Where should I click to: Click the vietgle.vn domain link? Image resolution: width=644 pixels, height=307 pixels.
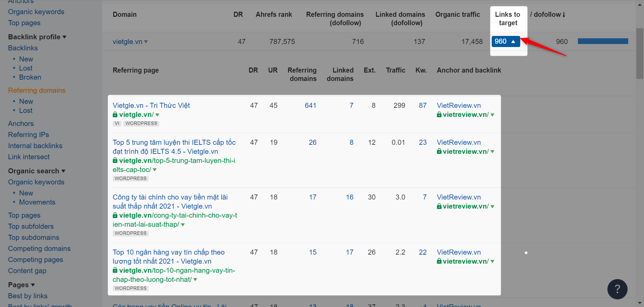click(x=127, y=42)
